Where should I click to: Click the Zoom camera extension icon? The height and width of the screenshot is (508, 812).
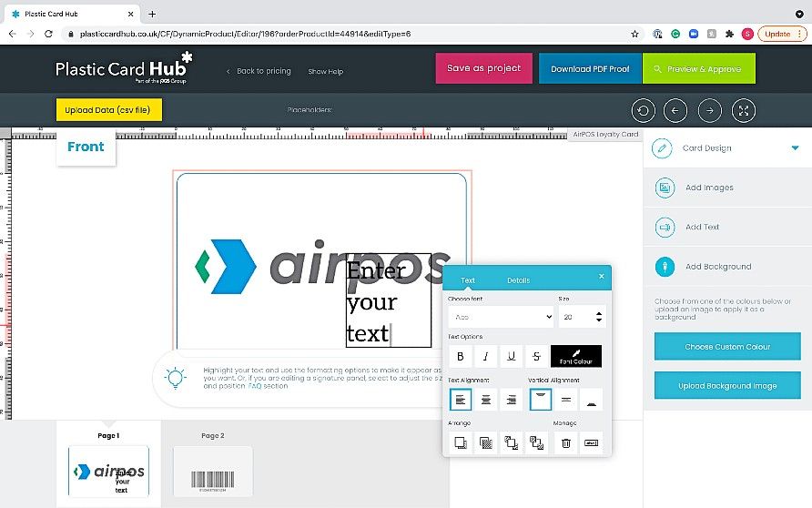(694, 35)
